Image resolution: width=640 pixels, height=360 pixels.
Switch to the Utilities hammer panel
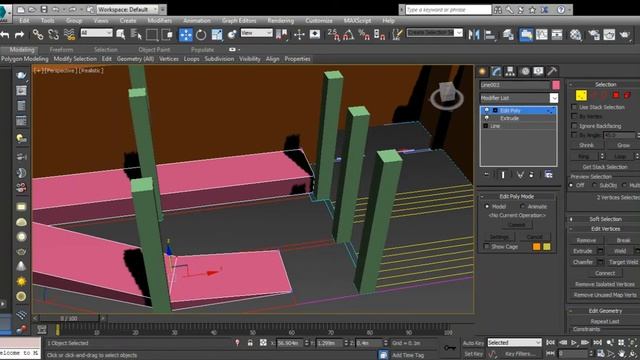pos(552,71)
